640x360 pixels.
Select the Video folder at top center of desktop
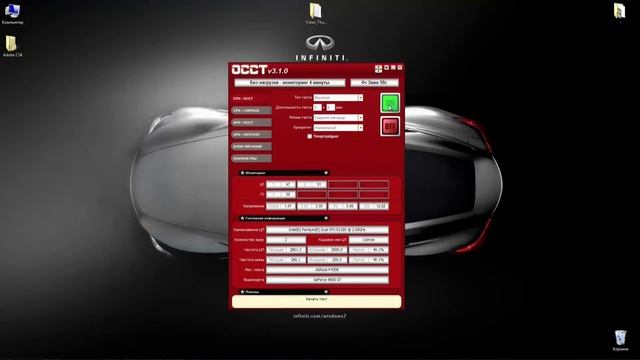(x=316, y=13)
